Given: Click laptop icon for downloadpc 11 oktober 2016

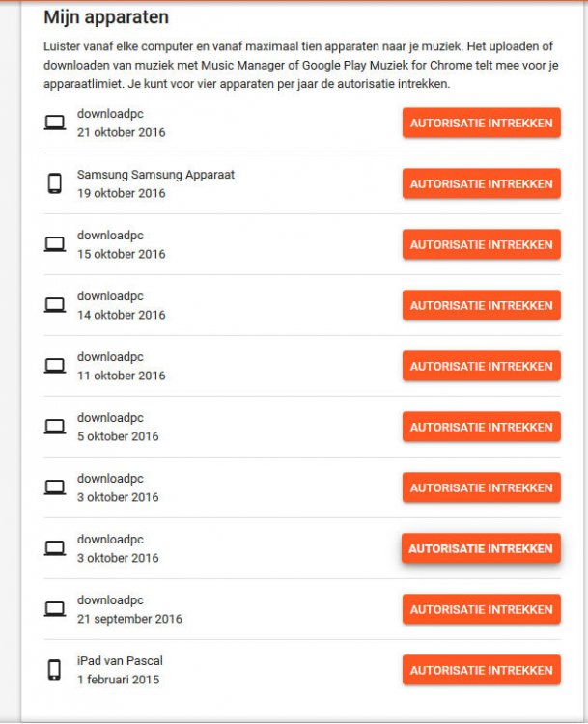Looking at the screenshot, I should tap(55, 366).
